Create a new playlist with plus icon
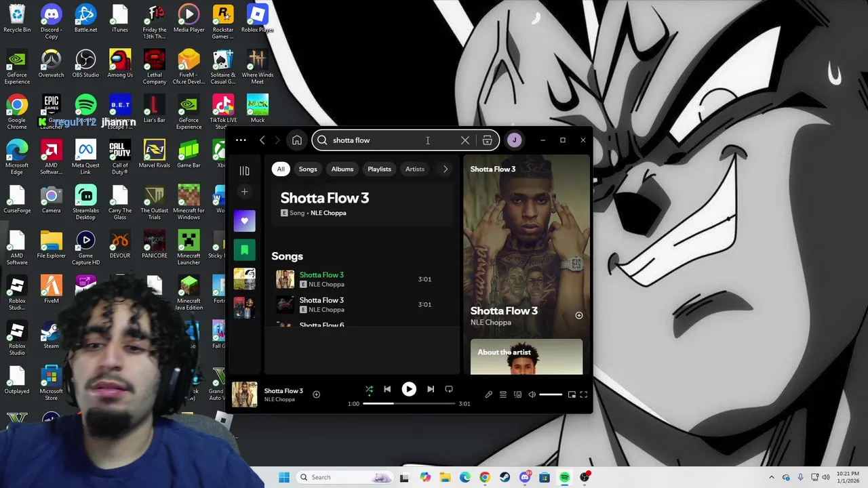The width and height of the screenshot is (868, 488). pyautogui.click(x=244, y=192)
